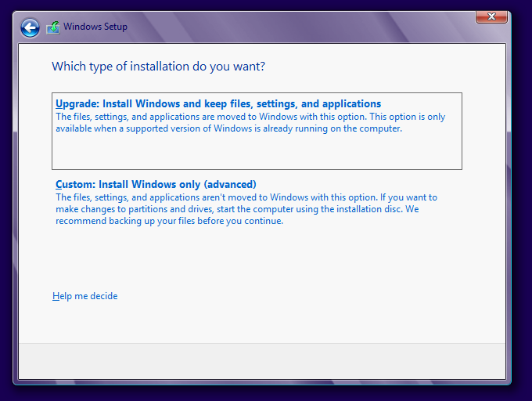532x401 pixels.
Task: Click the description text under the Upgrade option
Action: 250,123
